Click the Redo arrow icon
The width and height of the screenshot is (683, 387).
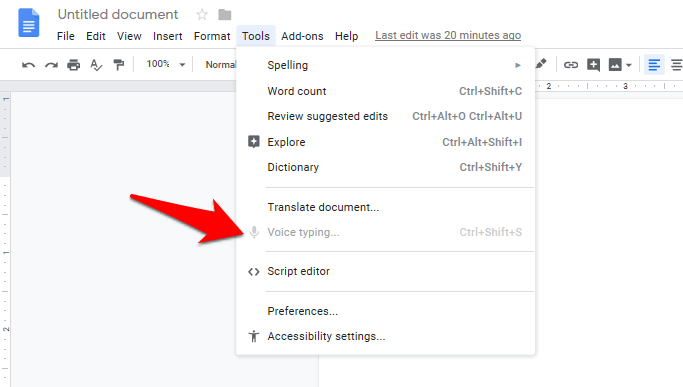coord(51,65)
